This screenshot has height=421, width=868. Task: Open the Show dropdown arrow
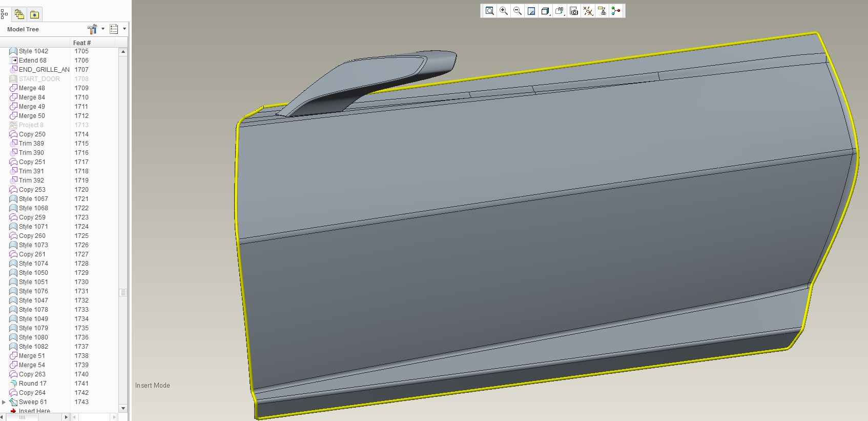[x=125, y=29]
